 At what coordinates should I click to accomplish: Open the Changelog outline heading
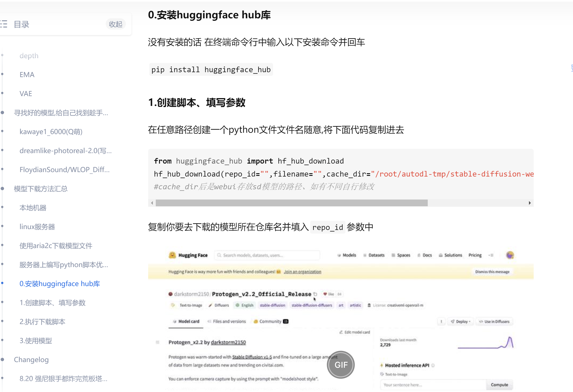(x=31, y=360)
